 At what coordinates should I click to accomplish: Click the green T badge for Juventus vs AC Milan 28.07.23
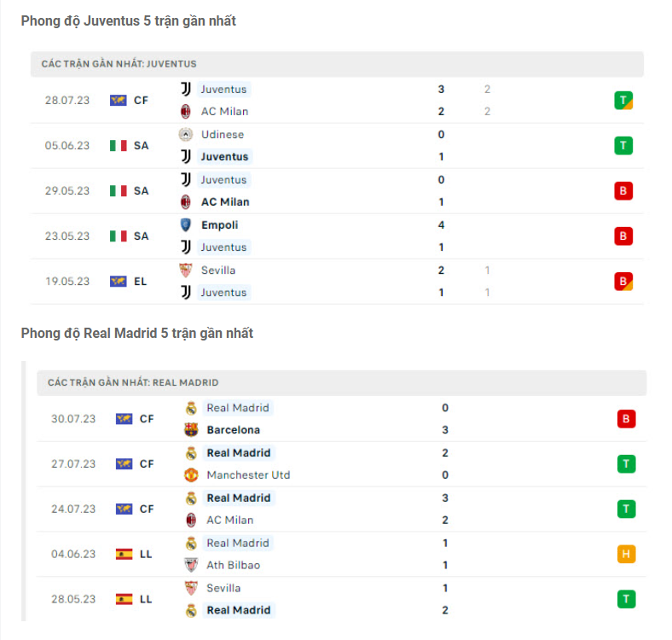623,101
